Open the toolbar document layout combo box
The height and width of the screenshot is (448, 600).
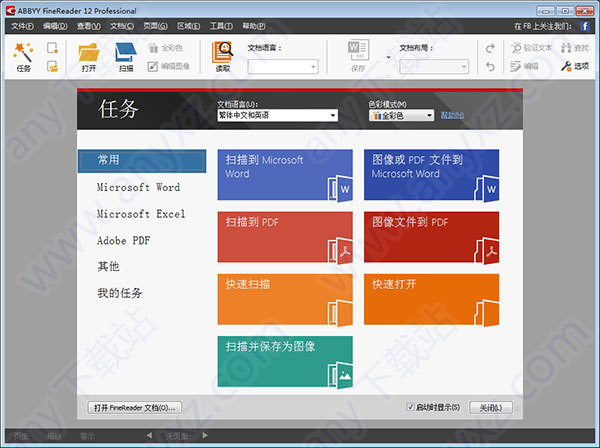click(x=434, y=67)
